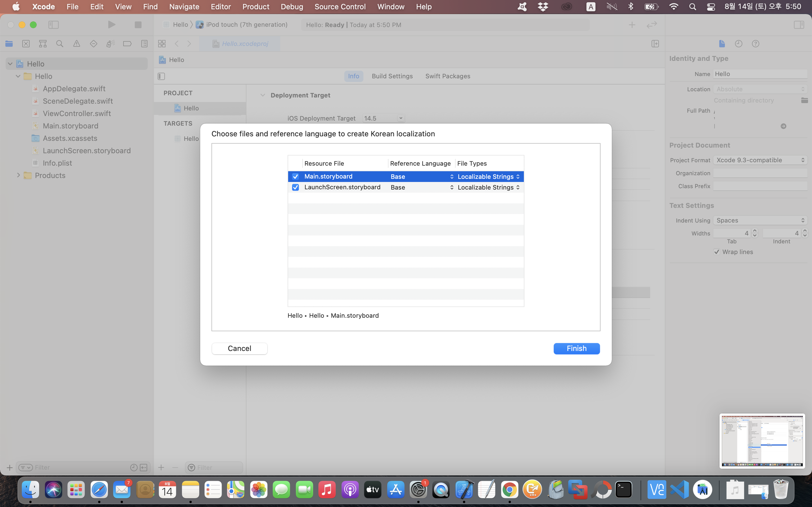Toggle the Wrap lines checkbox
This screenshot has height=507, width=812.
pyautogui.click(x=717, y=252)
